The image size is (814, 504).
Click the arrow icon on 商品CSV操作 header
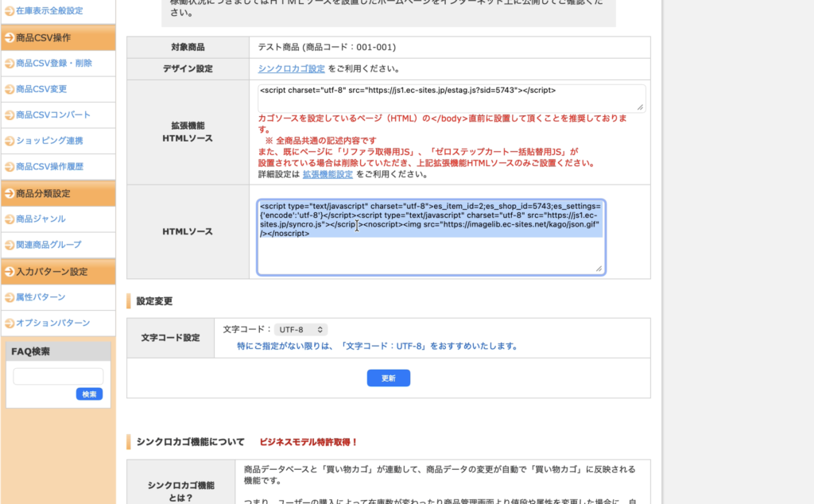point(10,38)
